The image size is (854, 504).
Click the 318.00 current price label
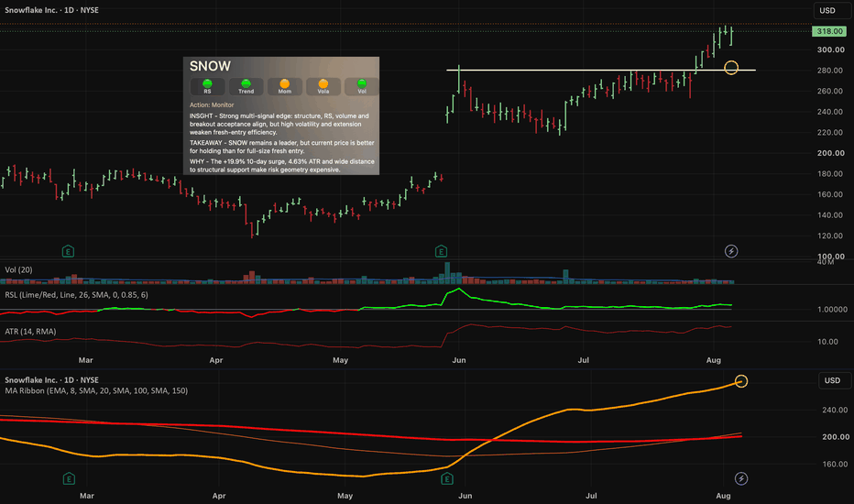coord(829,31)
